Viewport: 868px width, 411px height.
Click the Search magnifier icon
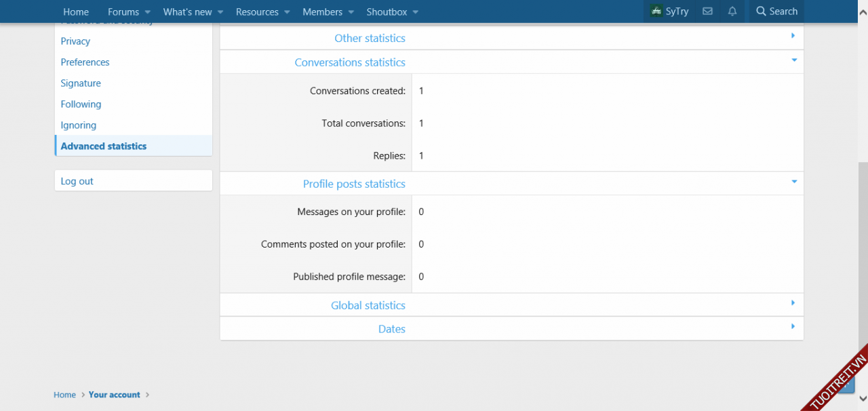[x=761, y=12]
